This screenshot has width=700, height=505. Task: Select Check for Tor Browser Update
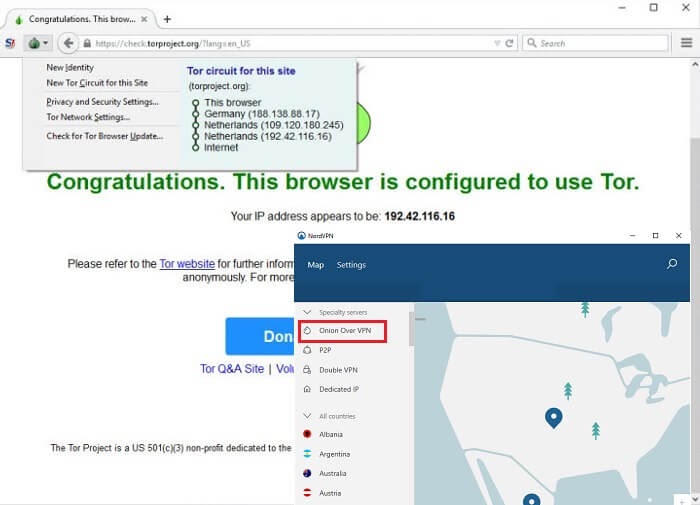pyautogui.click(x=104, y=136)
